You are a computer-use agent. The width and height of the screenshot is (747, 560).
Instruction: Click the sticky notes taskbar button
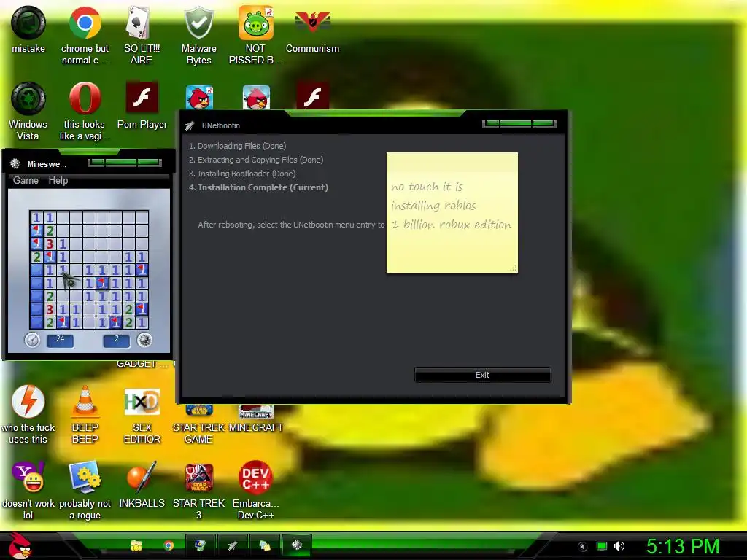click(264, 545)
